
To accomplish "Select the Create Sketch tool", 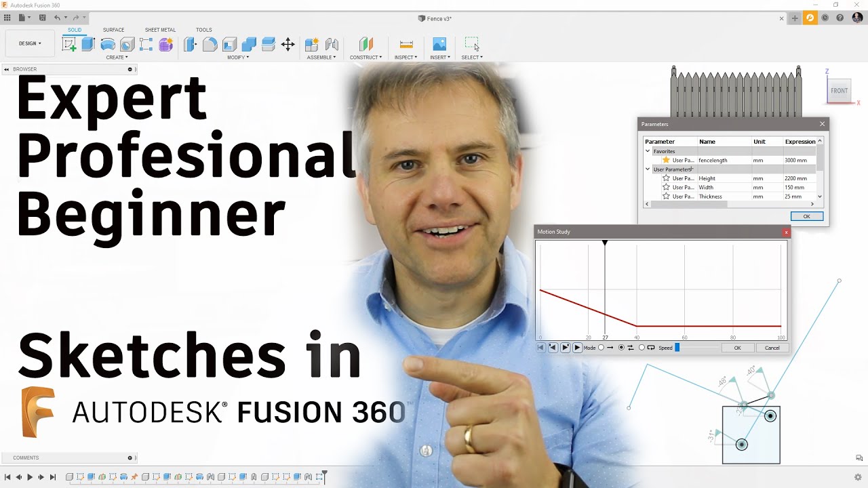I will coord(69,45).
